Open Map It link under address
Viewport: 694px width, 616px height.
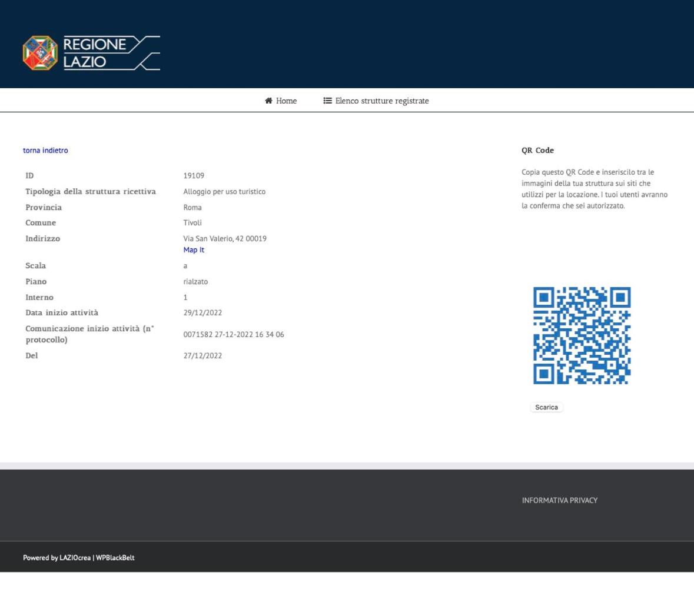194,250
